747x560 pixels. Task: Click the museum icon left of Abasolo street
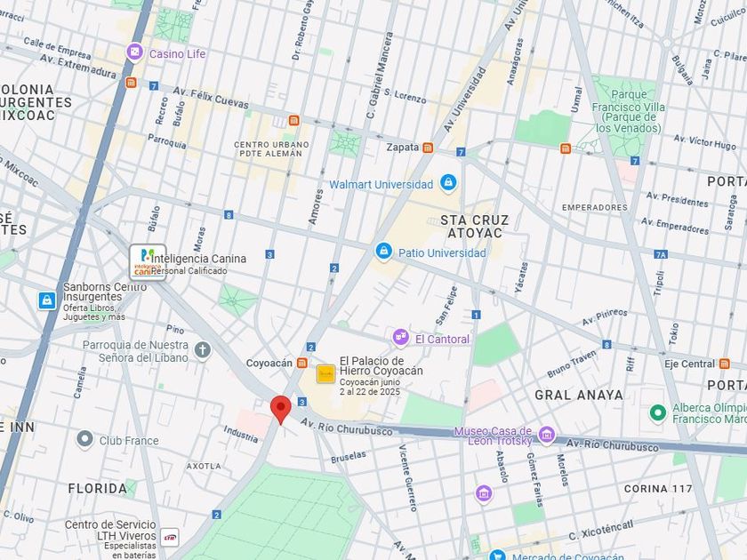click(484, 492)
